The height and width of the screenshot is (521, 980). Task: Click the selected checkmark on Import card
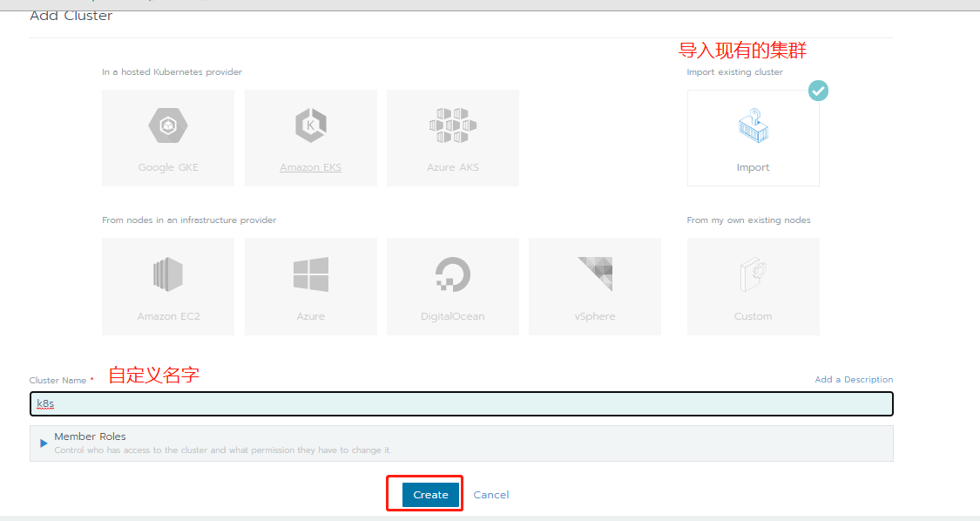(x=818, y=91)
